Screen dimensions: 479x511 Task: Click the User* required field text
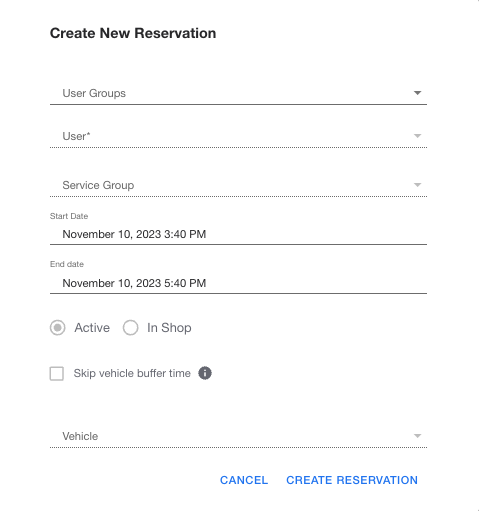pyautogui.click(x=76, y=136)
